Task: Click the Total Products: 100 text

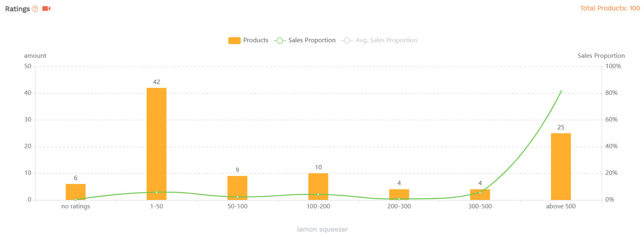Action: (x=610, y=8)
